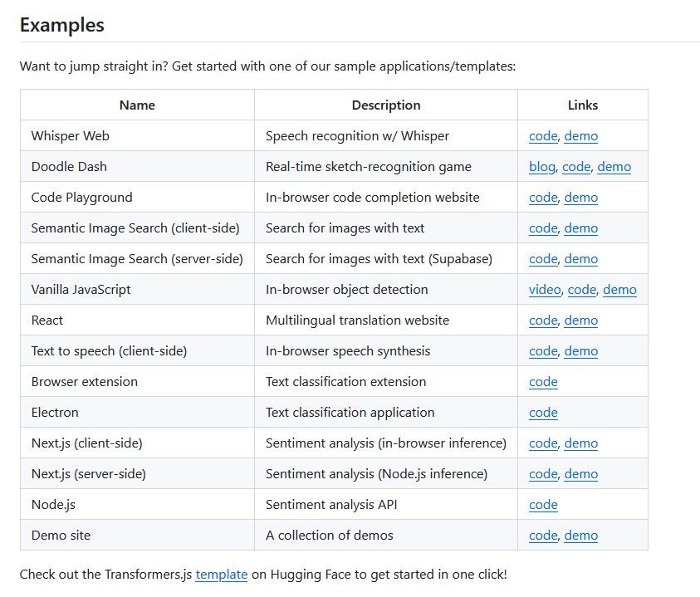Open the Vanilla JavaScript demo link
This screenshot has height=597, width=700.
tap(619, 290)
